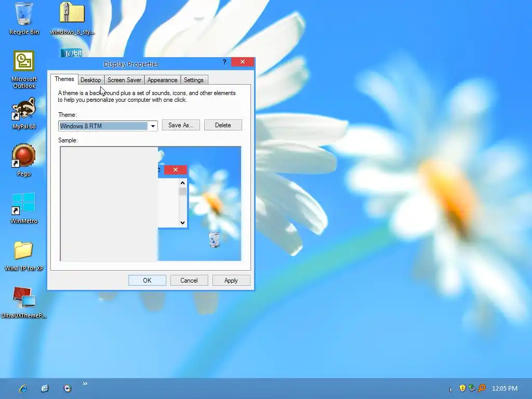Viewport: 532px width, 399px height.
Task: Click the safely remove hardware tray icon
Action: point(472,388)
